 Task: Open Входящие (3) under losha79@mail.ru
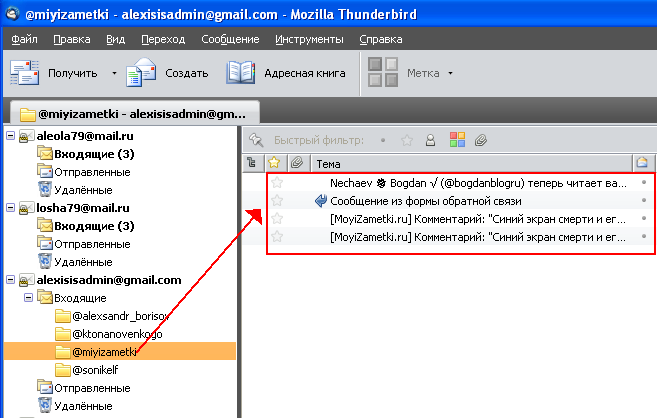point(94,226)
